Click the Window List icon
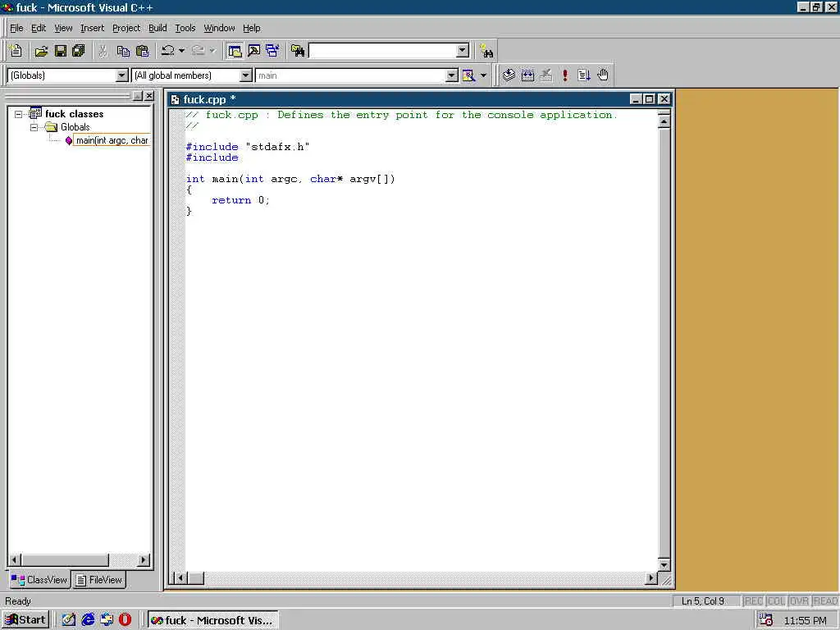Screen dimensions: 840x630 coord(272,51)
